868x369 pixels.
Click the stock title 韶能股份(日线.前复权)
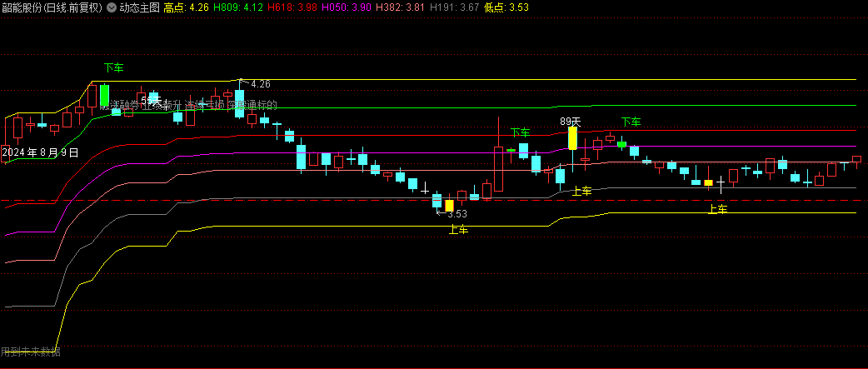click(x=52, y=7)
